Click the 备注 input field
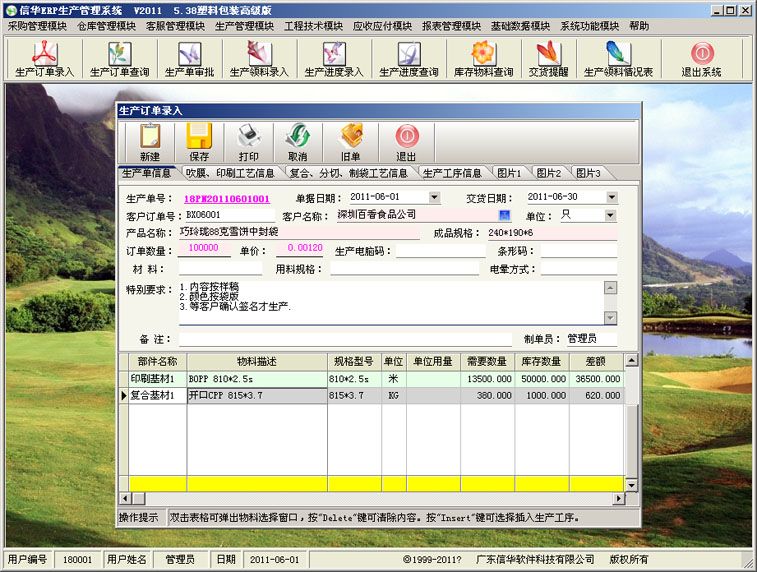 click(345, 339)
